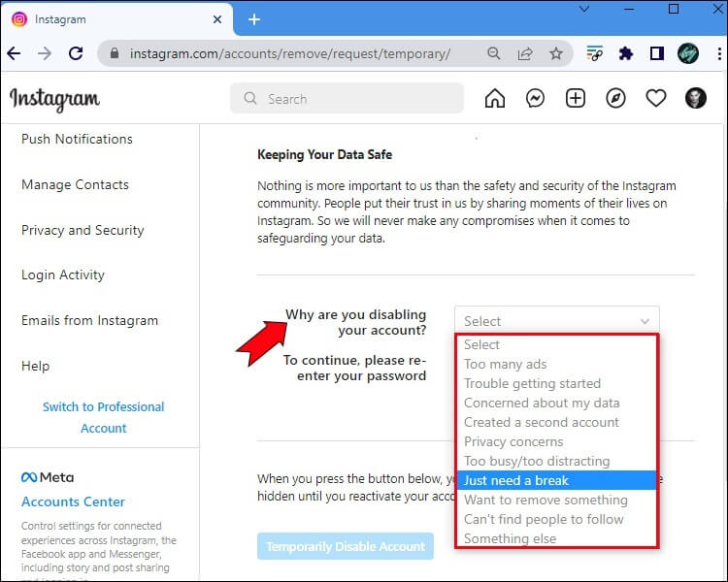Click Temporarily Disable Account button
The width and height of the screenshot is (728, 582).
click(x=346, y=546)
